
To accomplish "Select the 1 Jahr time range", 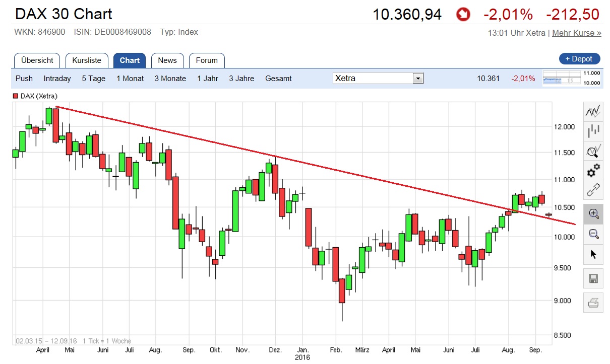I will 207,79.
